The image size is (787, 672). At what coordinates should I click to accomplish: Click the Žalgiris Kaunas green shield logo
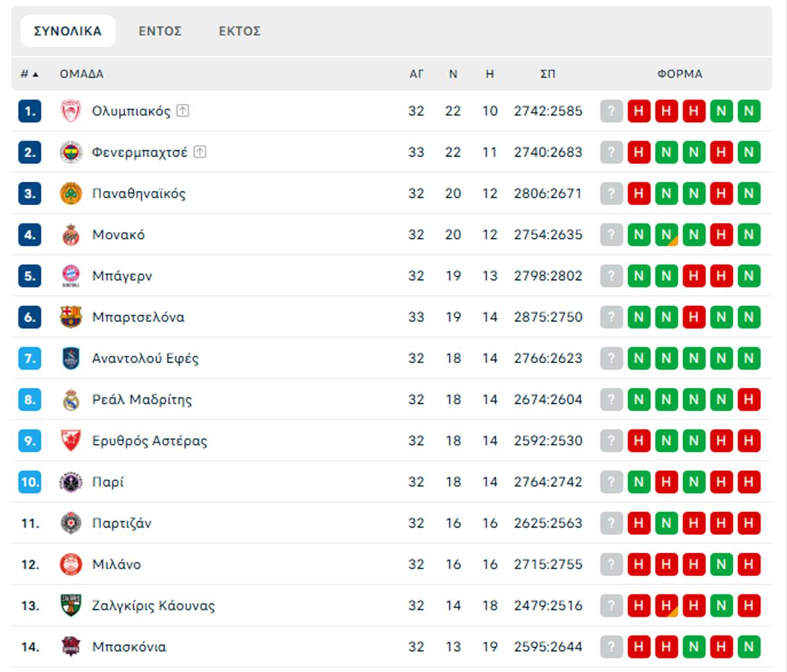pos(71,606)
